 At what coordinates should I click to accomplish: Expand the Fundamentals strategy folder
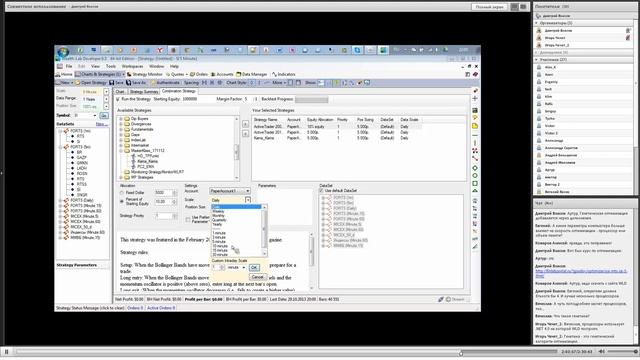(x=121, y=129)
